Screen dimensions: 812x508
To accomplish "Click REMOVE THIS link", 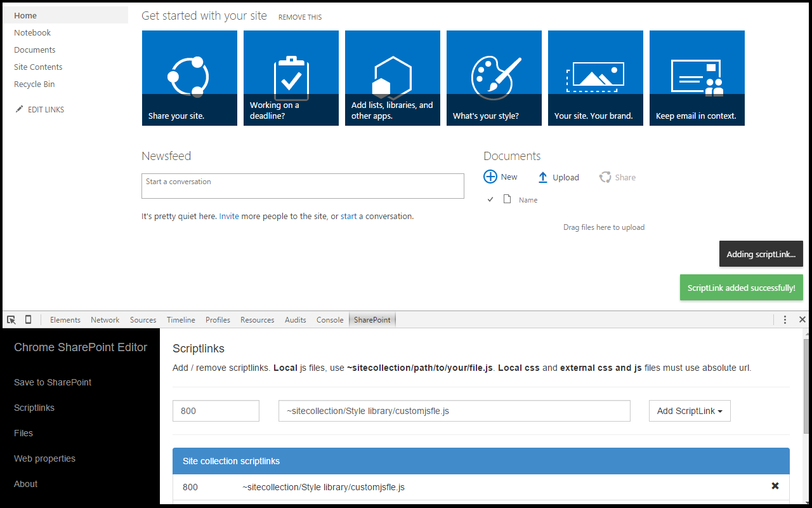I will coord(300,17).
